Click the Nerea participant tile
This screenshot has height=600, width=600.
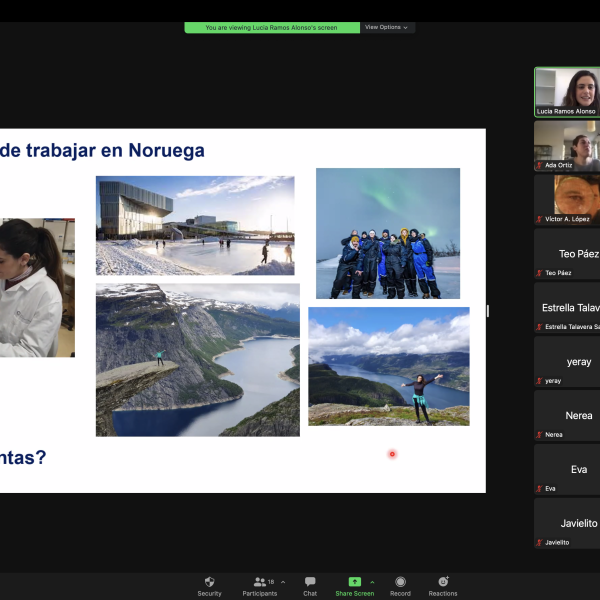pyautogui.click(x=567, y=415)
